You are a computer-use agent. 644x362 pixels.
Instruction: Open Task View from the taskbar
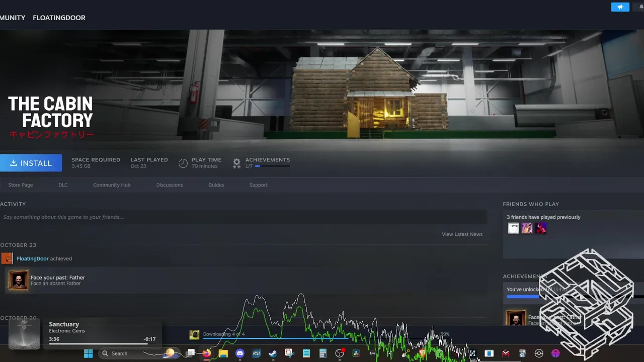pyautogui.click(x=191, y=353)
